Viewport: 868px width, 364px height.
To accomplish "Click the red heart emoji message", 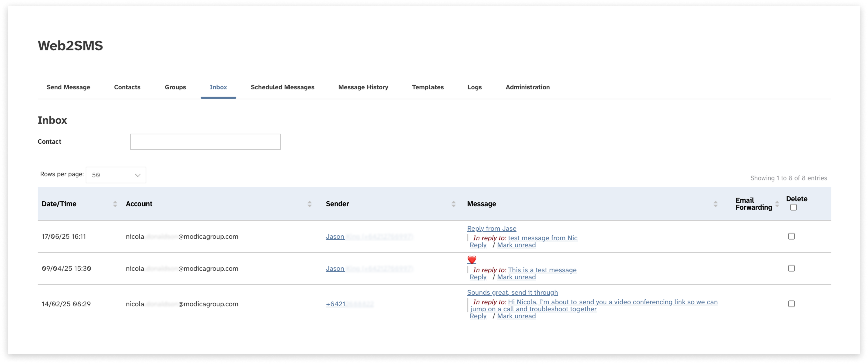I will tap(472, 260).
